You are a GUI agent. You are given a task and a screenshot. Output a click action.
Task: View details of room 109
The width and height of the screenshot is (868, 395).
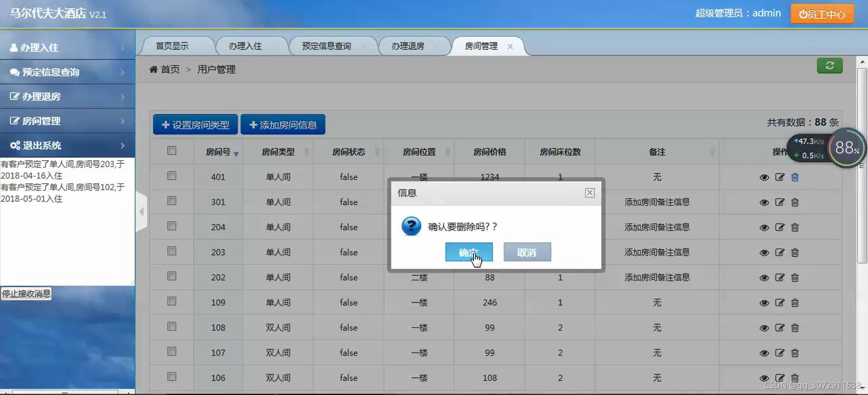[x=764, y=303]
